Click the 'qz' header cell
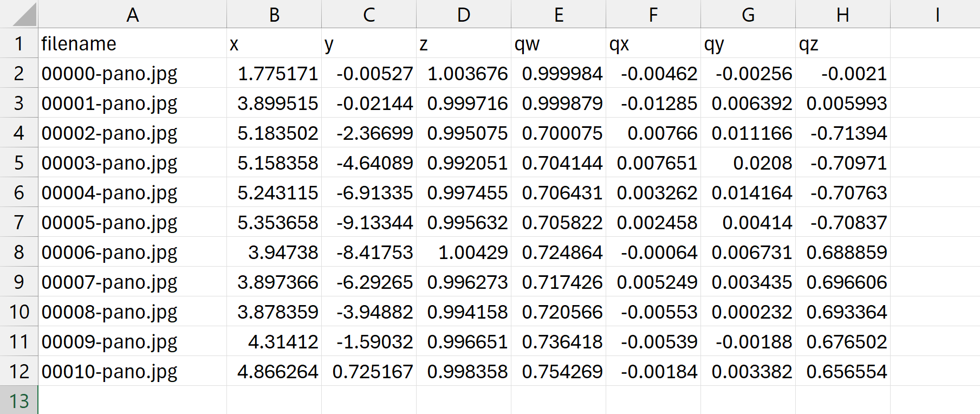The image size is (980, 414). point(843,43)
